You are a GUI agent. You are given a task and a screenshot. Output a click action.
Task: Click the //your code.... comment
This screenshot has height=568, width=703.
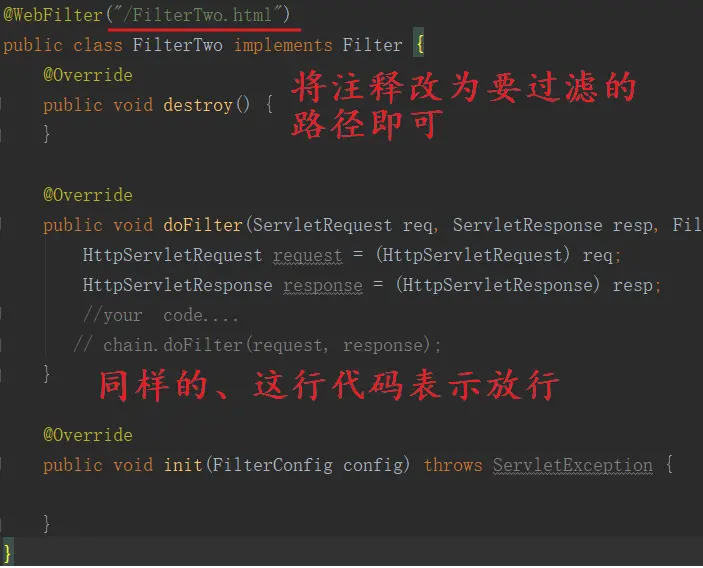(x=161, y=315)
